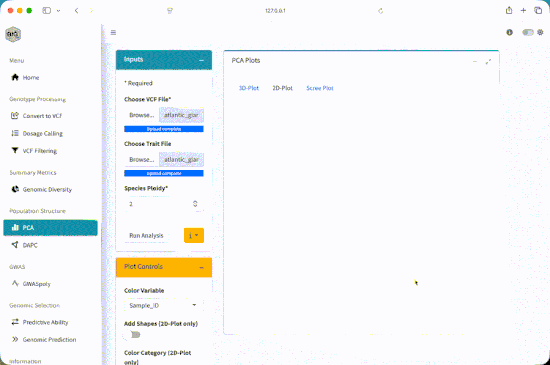Click the VCF Filtering funnel icon
Screen dimensions: 550x365
coord(15,150)
